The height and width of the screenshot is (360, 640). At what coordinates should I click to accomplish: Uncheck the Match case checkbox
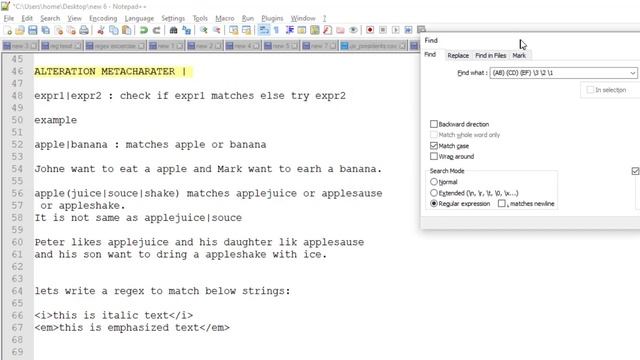[434, 146]
